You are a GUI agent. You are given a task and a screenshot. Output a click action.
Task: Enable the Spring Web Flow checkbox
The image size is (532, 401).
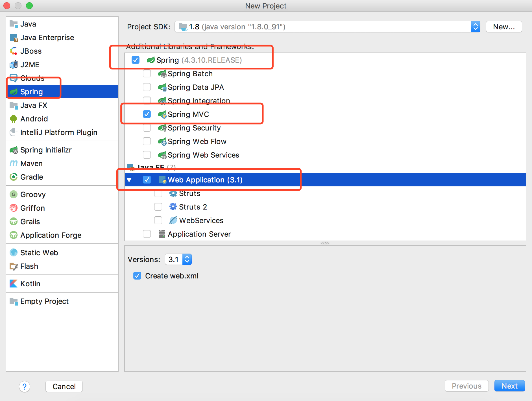(x=147, y=141)
